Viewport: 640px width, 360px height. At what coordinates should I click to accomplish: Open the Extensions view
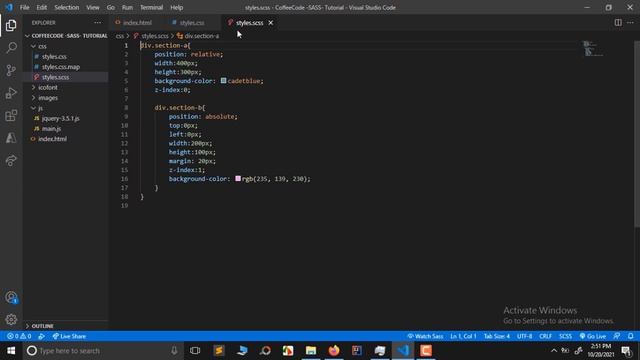tap(11, 116)
